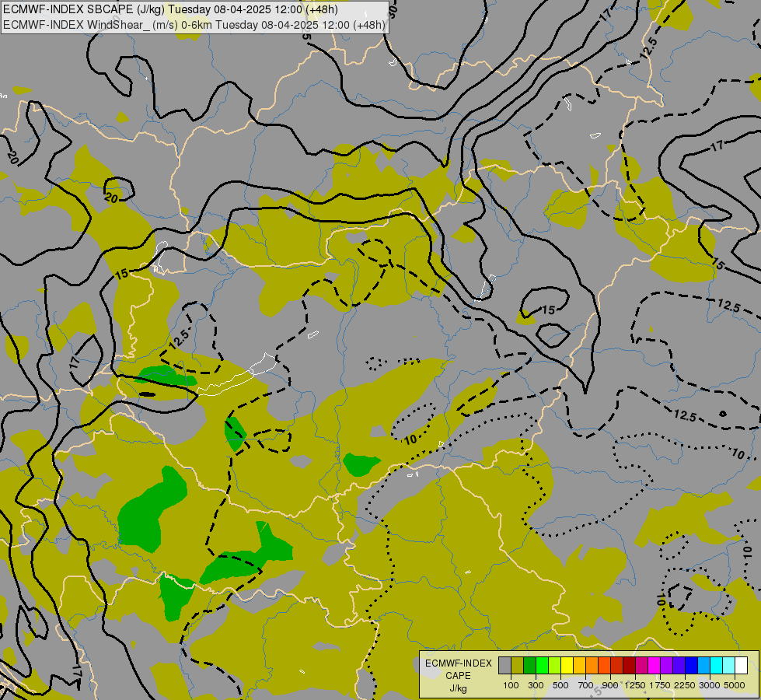Image resolution: width=761 pixels, height=700 pixels.
Task: Click the olive swatch in the CAPE legend
Action: click(518, 665)
